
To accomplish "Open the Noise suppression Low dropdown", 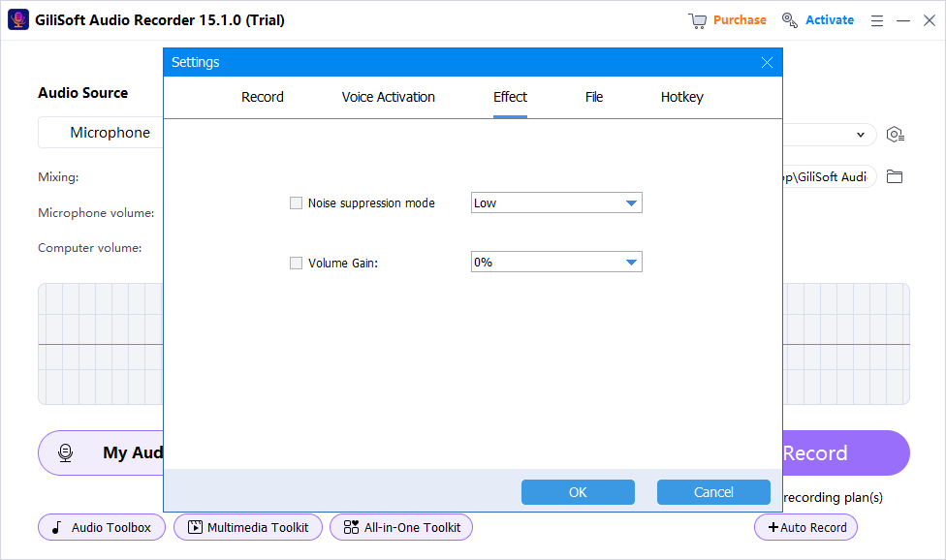I will [x=556, y=202].
